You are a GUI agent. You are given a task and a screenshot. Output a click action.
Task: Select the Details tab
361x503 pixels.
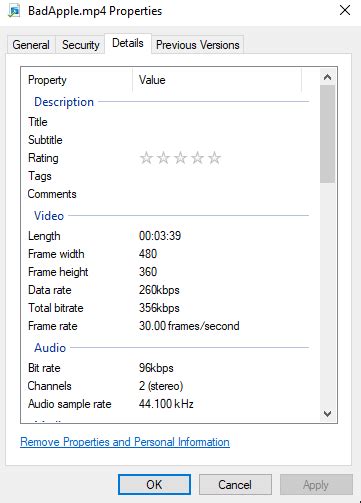128,43
